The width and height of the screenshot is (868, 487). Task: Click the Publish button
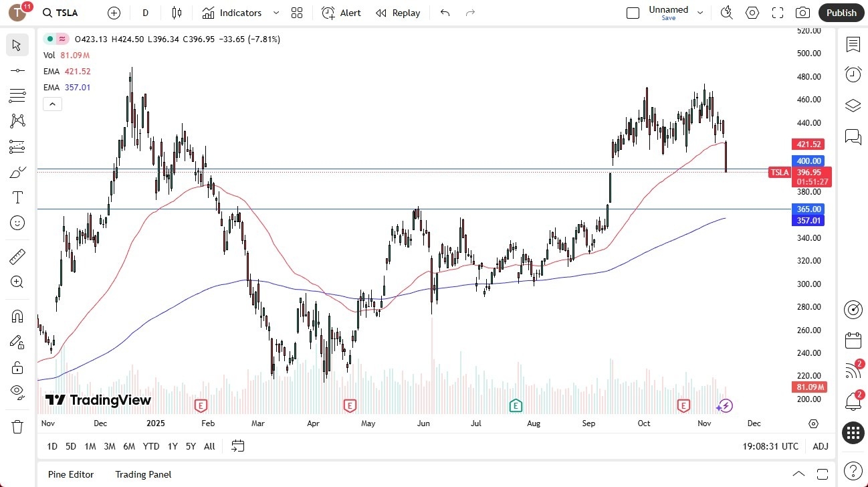click(x=841, y=12)
